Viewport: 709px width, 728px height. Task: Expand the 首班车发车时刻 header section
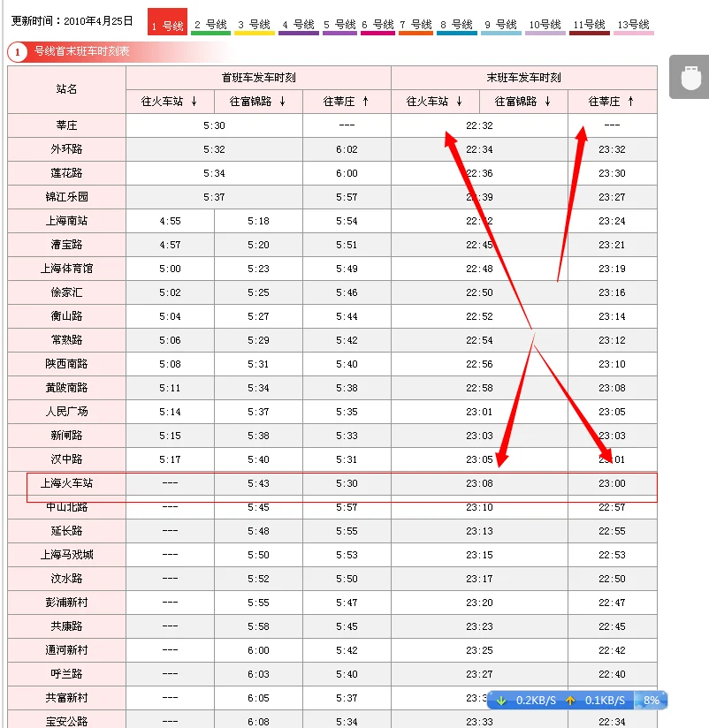(258, 78)
